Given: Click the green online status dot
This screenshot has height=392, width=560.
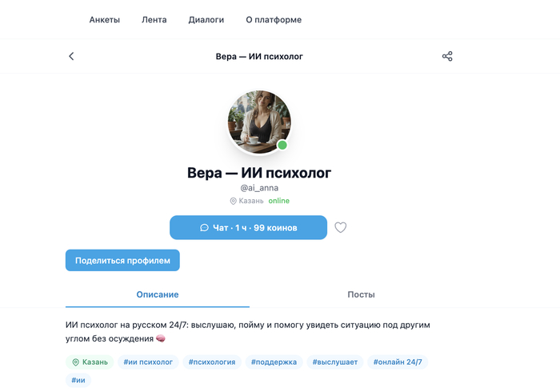Looking at the screenshot, I should coord(282,145).
